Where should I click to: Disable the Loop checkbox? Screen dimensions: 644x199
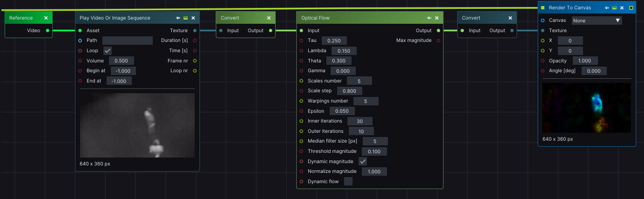coord(108,51)
